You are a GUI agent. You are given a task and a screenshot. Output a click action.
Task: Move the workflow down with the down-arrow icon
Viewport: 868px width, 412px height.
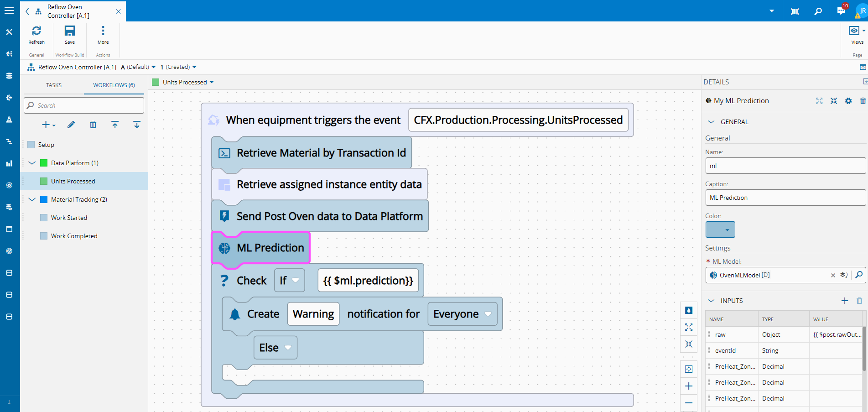coord(137,125)
